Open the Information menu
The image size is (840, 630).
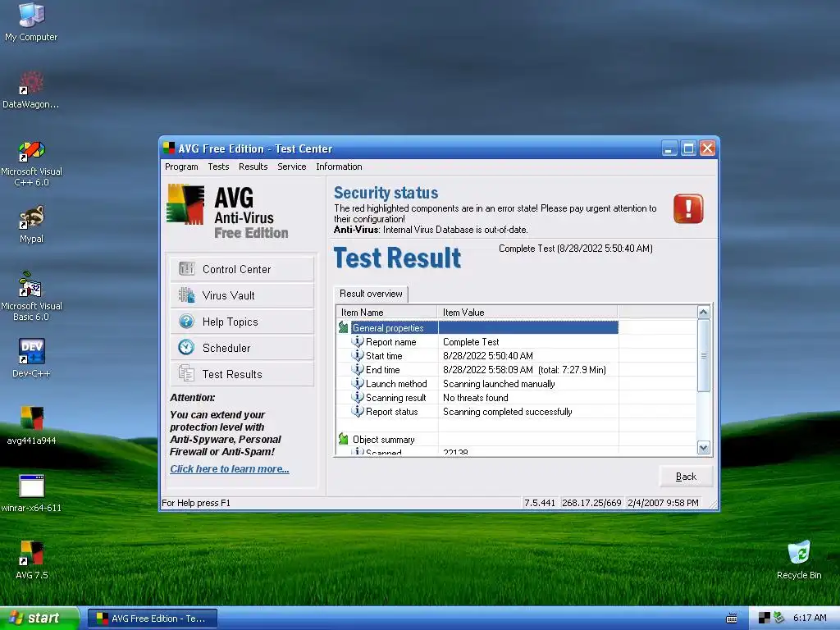click(339, 167)
